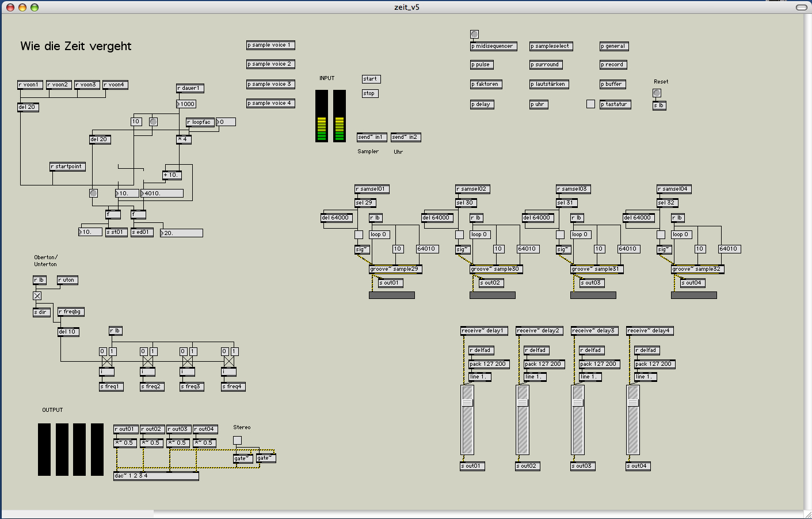Click the crossed switch above s freq3
Viewport: 812px width, 519px height.
[x=188, y=362]
